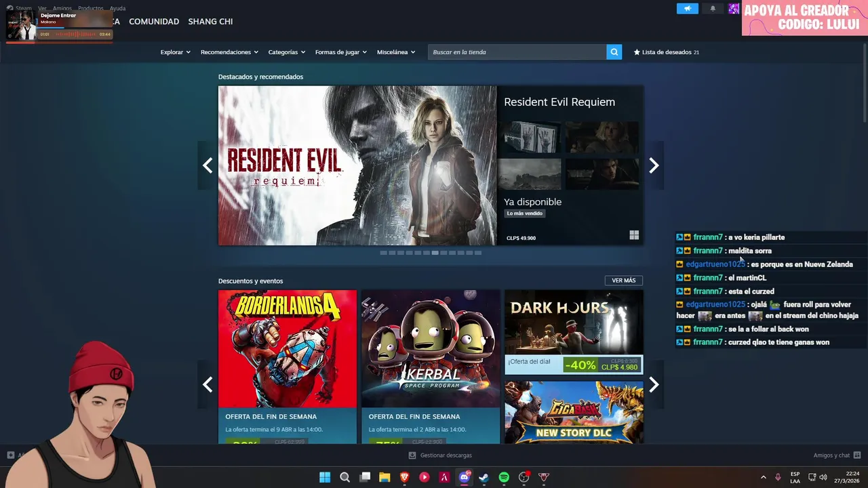Image resolution: width=868 pixels, height=488 pixels.
Task: Open Gestionar descargas download manager
Action: 440,455
